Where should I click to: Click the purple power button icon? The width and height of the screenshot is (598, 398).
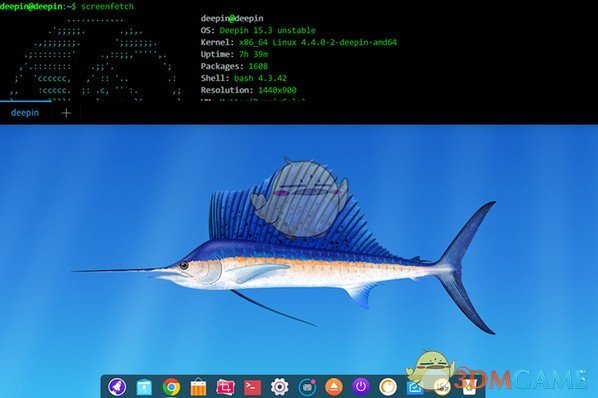(361, 387)
